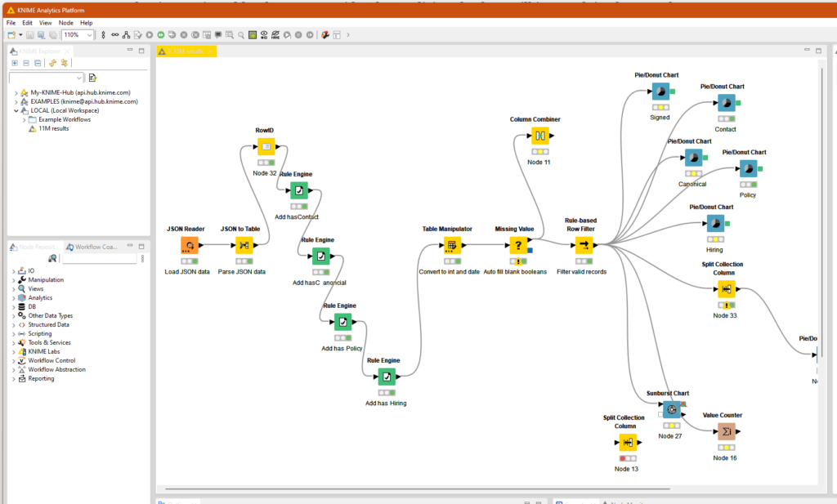
Task: Select the Add hasContact Rule Engine node
Action: 299,190
